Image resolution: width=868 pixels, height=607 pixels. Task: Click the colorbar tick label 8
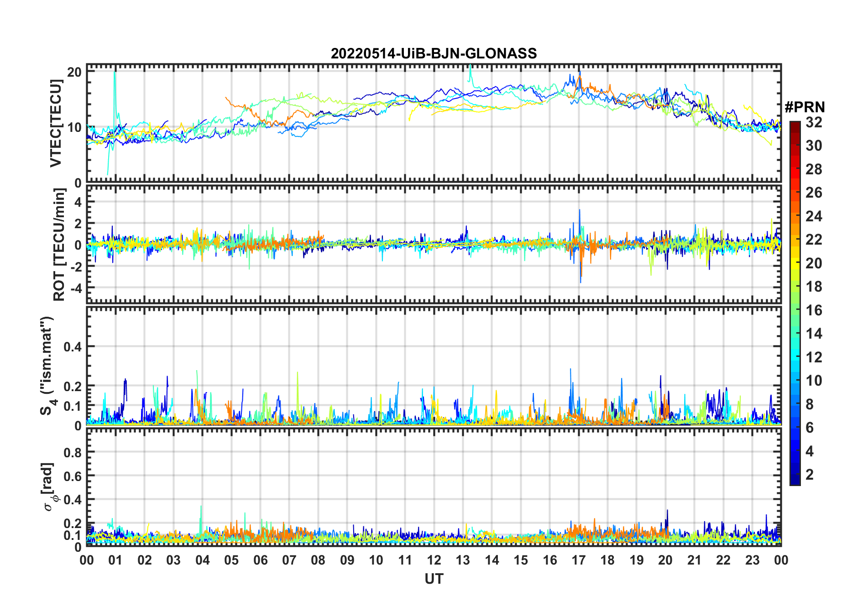(x=810, y=404)
